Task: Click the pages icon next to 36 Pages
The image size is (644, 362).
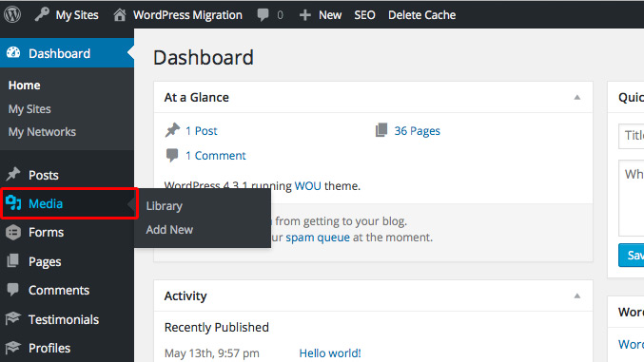Action: coord(381,130)
